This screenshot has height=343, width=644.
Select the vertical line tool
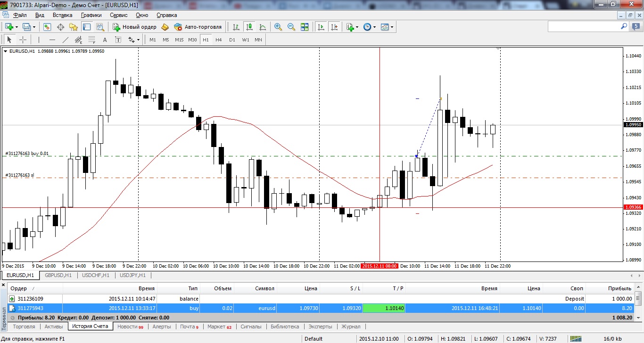pos(39,40)
